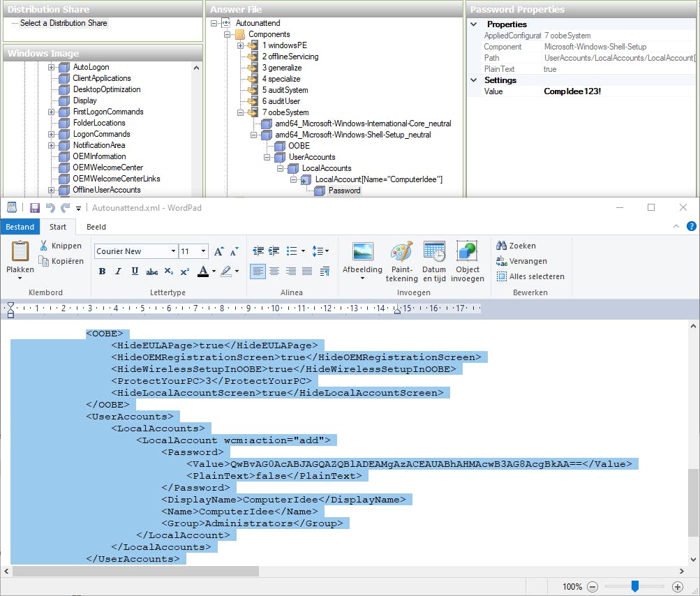This screenshot has width=700, height=596.
Task: Click Alles selecteren button
Action: 530,276
